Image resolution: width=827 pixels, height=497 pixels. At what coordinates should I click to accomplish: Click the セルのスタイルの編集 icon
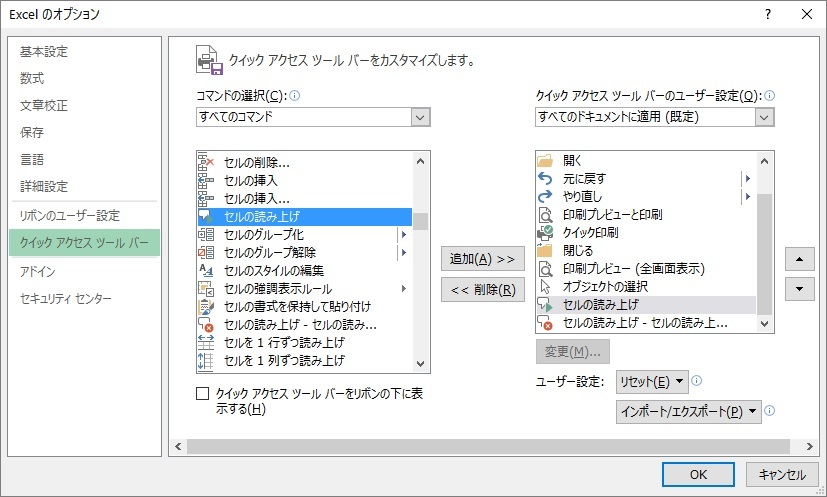click(206, 270)
